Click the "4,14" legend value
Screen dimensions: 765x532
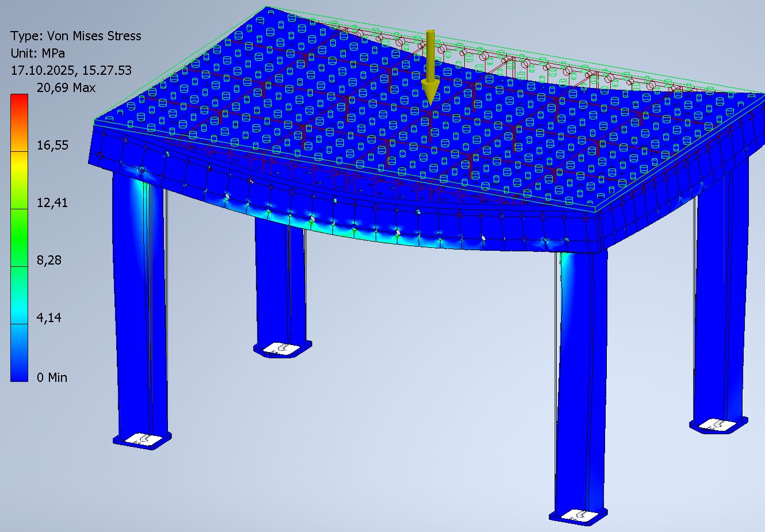[49, 318]
